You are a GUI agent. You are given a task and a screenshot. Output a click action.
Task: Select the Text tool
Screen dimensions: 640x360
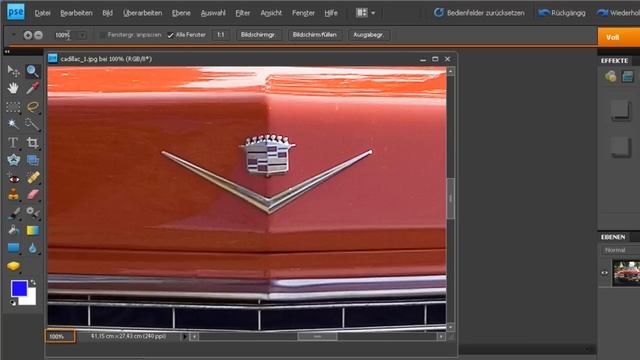(13, 142)
